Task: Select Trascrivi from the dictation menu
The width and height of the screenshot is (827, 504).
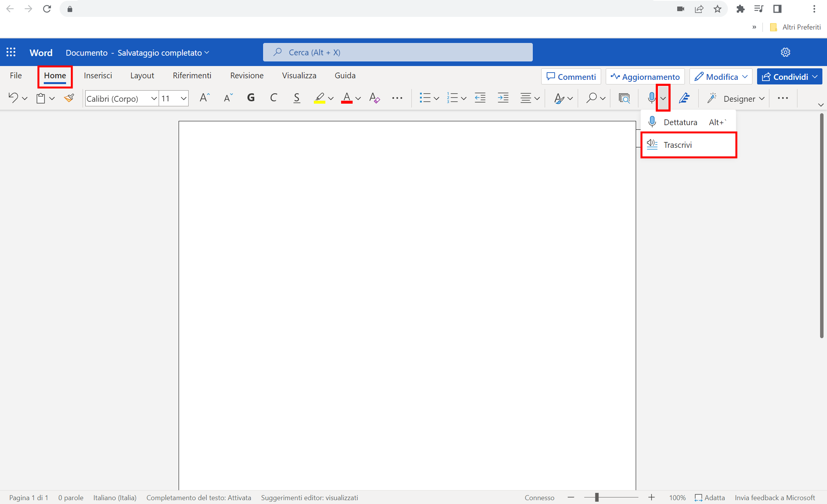Action: pyautogui.click(x=678, y=145)
